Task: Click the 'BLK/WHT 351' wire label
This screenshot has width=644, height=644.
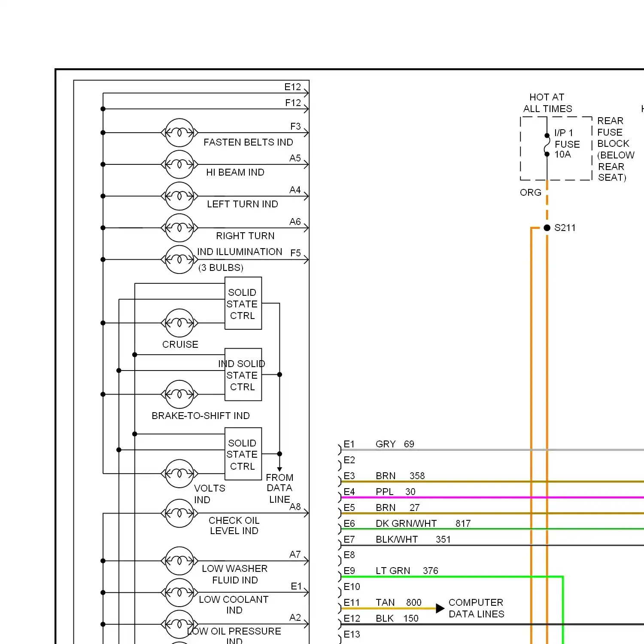Action: 413,539
